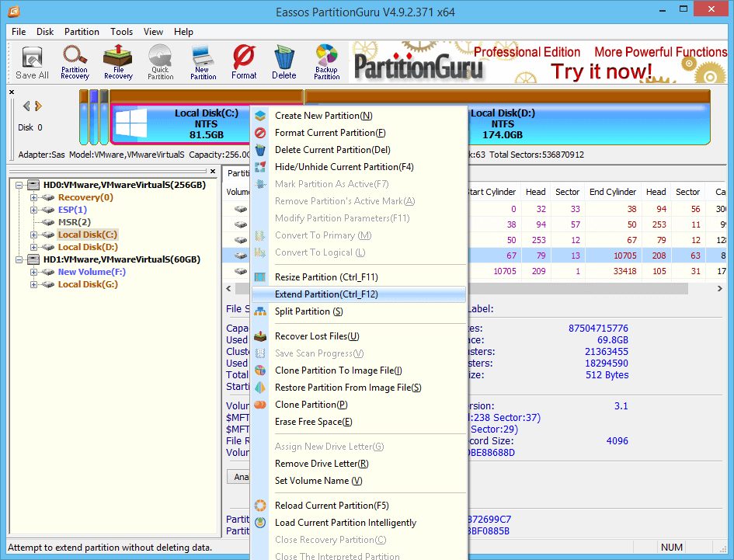This screenshot has height=560, width=734.
Task: Go to previous disk with left arrow
Action: point(26,106)
